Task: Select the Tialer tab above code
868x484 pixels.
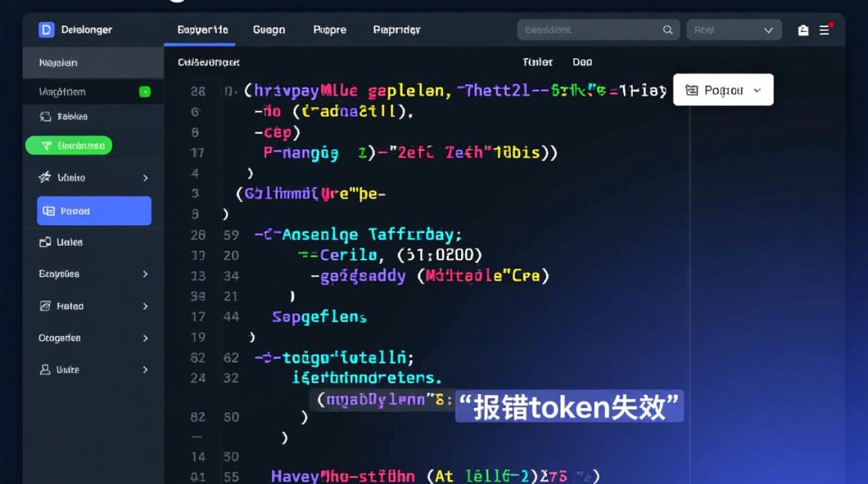Action: (537, 62)
